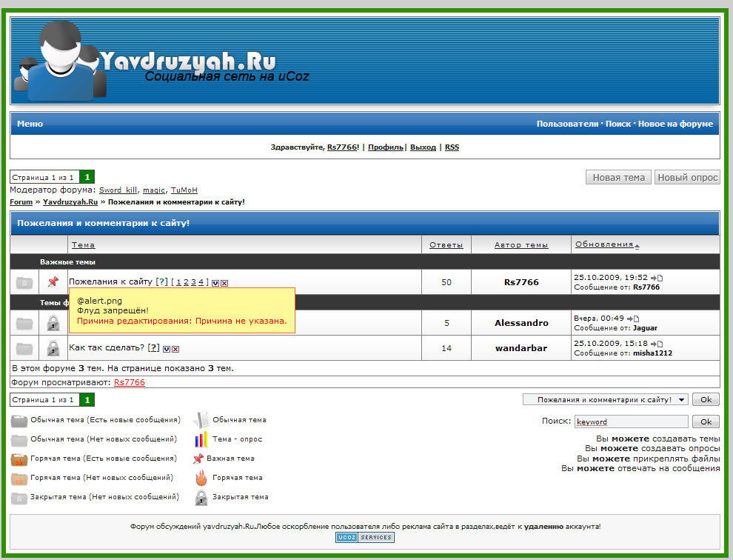Open moderator TuMoH's profile
The height and width of the screenshot is (560, 733).
[x=184, y=190]
